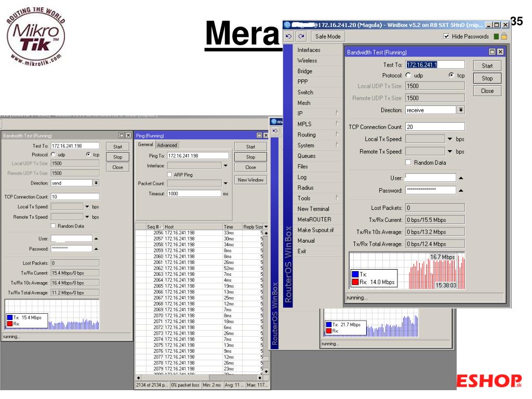Click Start in Ping window
Image resolution: width=532 pixels, height=399 pixels.
[x=250, y=147]
